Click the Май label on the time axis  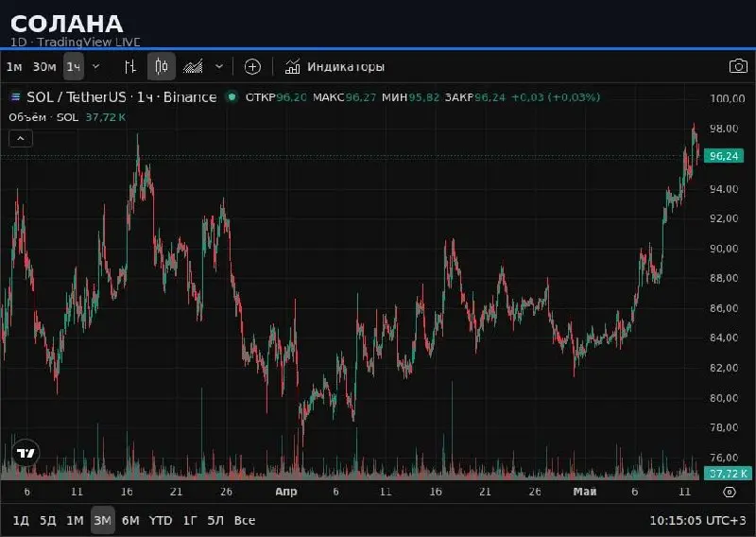pyautogui.click(x=585, y=492)
